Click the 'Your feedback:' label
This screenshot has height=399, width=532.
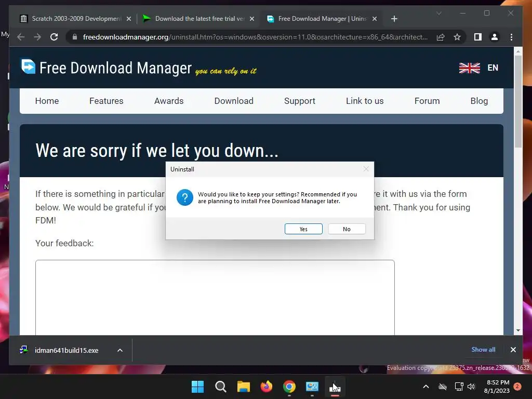64,243
